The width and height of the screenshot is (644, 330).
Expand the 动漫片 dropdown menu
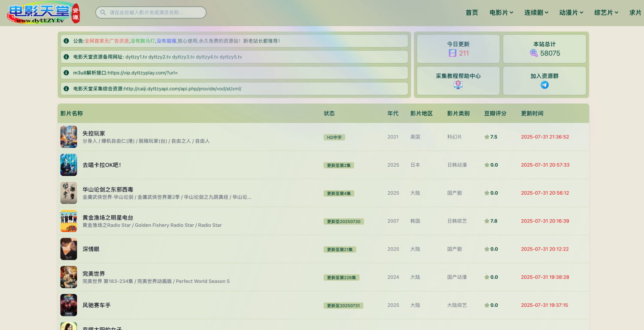coord(571,12)
